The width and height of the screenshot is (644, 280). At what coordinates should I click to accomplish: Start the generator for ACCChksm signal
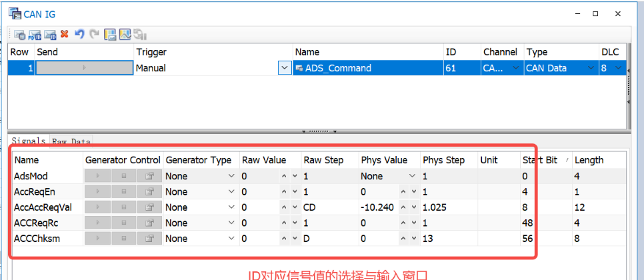[97, 239]
